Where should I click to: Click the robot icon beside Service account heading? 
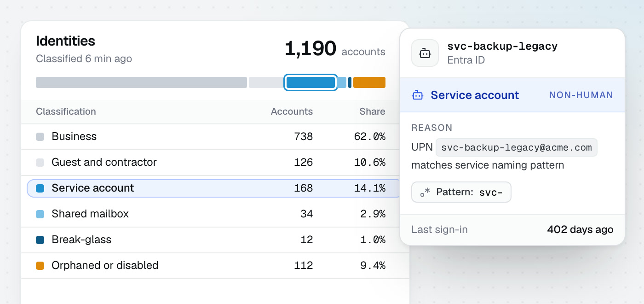click(x=418, y=95)
